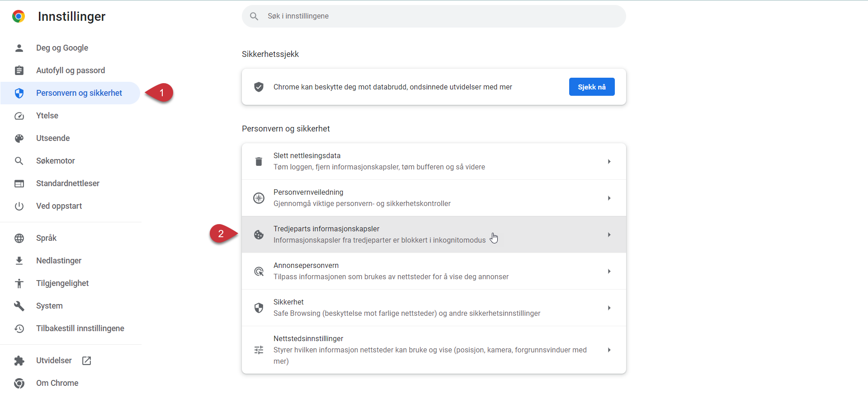Click the Søk i innstillingene search field
This screenshot has width=868, height=403.
tap(434, 16)
